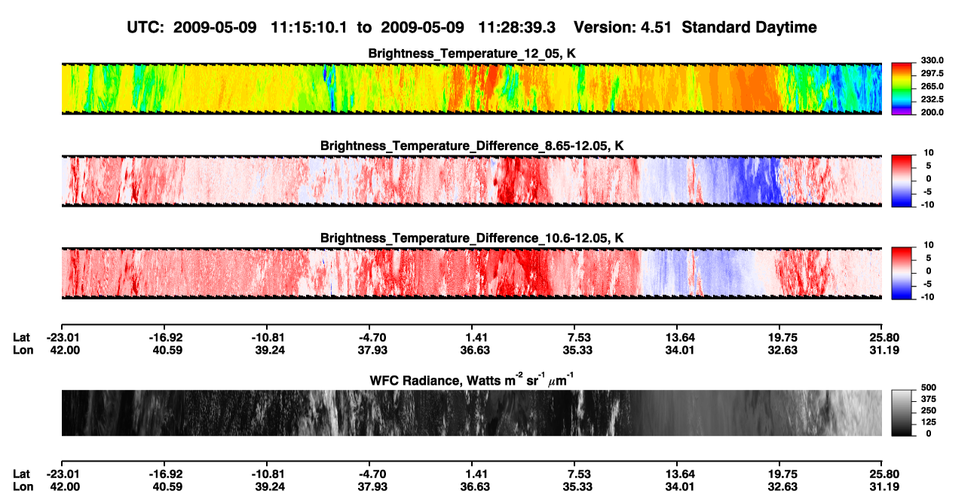Click longitude 36.63 on axis beneath WFC Radiance
Image resolution: width=980 pixels, height=503 pixels.
475,487
